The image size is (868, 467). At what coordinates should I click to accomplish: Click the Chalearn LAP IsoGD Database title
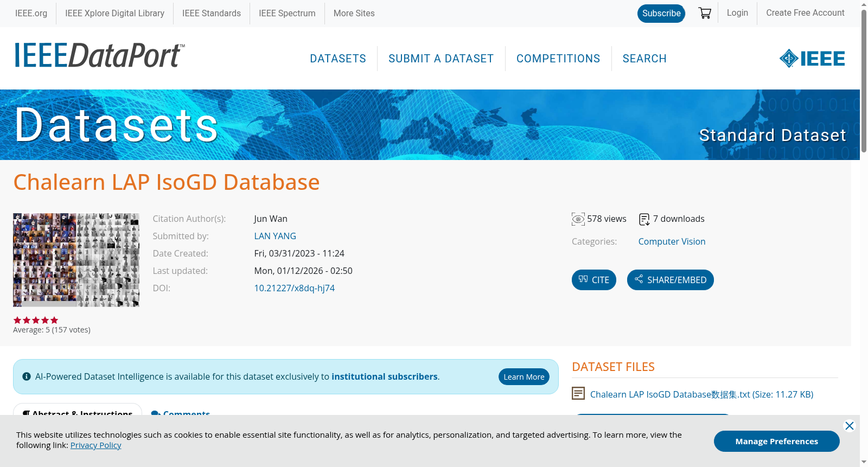(167, 182)
